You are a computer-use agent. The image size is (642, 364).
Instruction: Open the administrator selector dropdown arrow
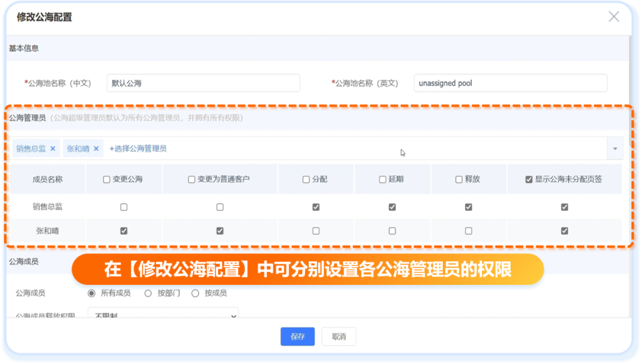click(x=615, y=148)
